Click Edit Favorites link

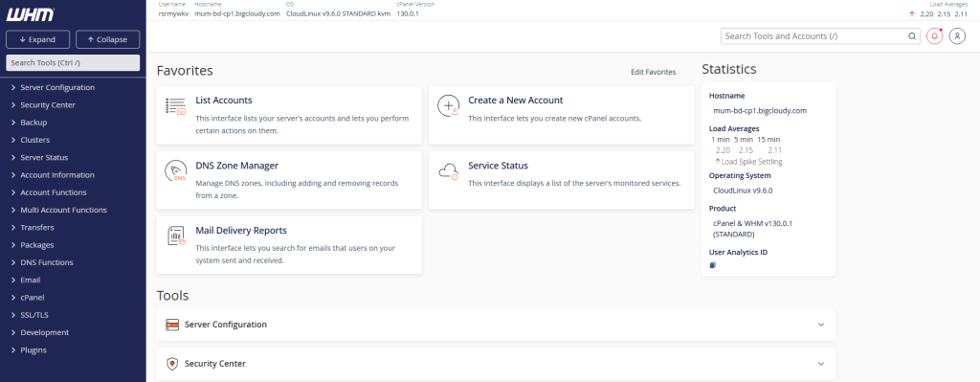click(x=653, y=72)
